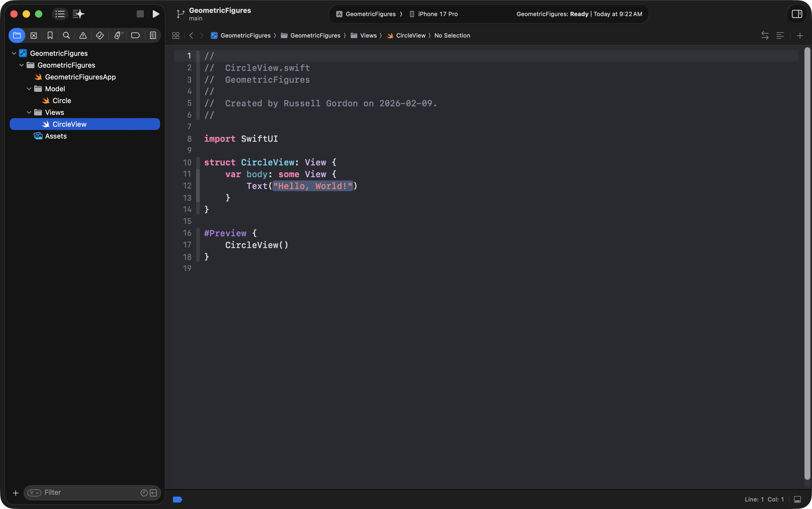Open the Find navigator magnifier icon

click(x=66, y=35)
